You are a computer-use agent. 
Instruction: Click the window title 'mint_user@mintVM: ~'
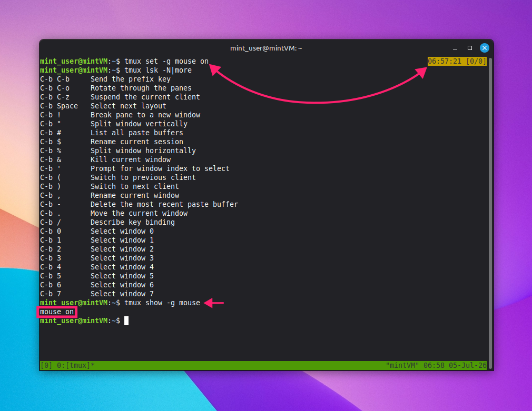[x=266, y=48]
